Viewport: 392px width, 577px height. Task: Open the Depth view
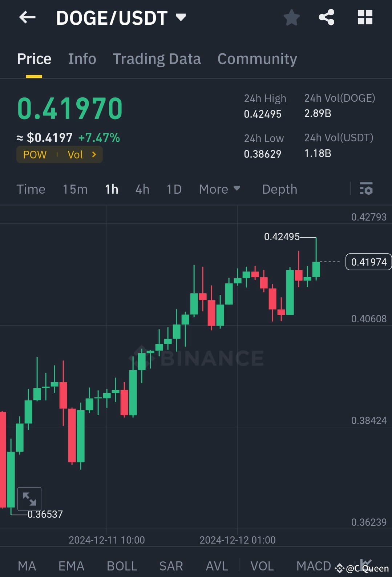click(x=279, y=189)
